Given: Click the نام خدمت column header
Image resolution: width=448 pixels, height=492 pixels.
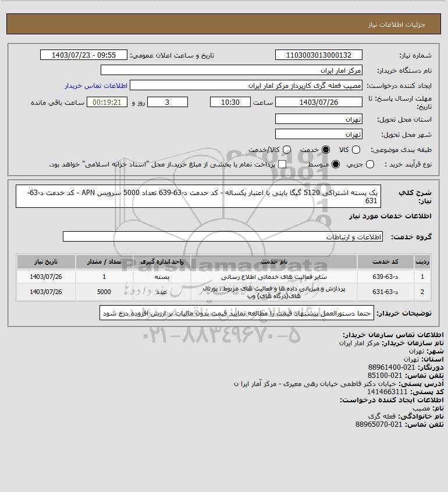Looking at the screenshot, I should (274, 261).
